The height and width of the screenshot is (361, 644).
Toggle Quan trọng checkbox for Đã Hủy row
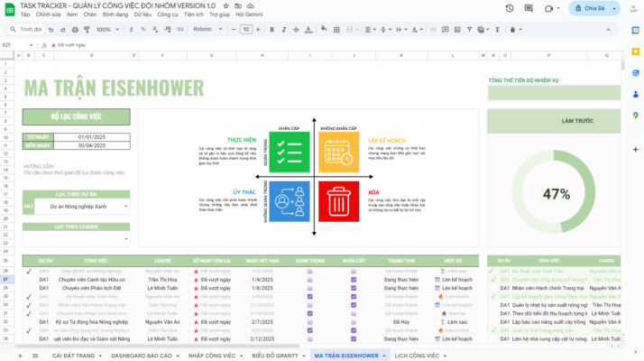pyautogui.click(x=310, y=321)
